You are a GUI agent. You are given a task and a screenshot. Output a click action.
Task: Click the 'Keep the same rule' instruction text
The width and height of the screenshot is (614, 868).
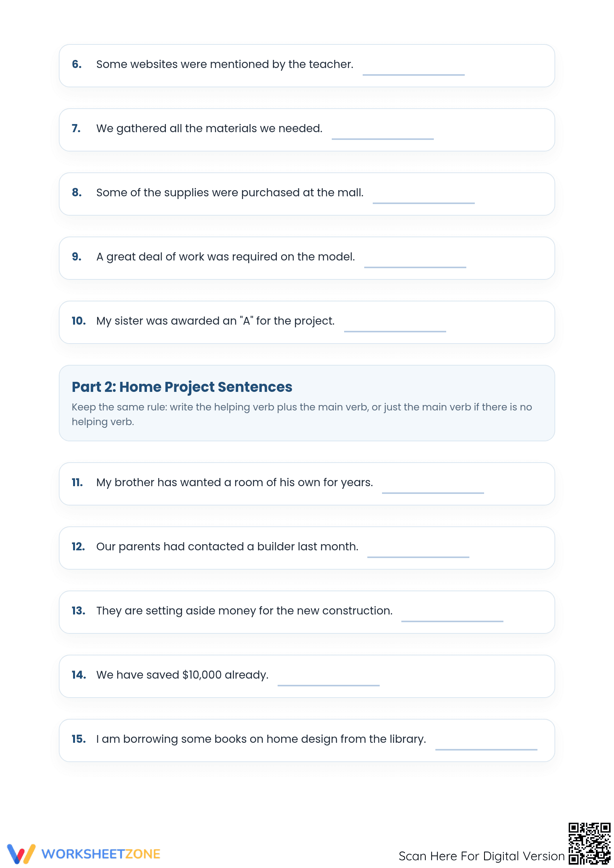coord(302,414)
